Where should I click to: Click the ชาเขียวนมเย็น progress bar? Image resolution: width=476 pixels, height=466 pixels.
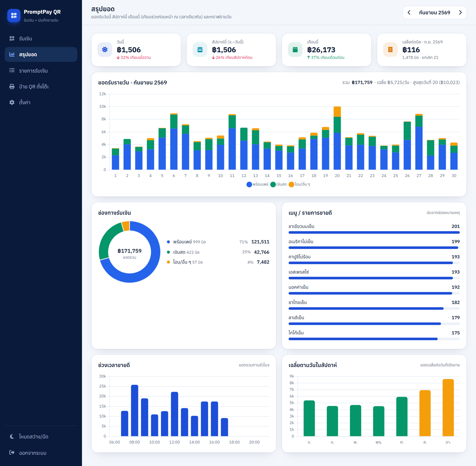374,233
